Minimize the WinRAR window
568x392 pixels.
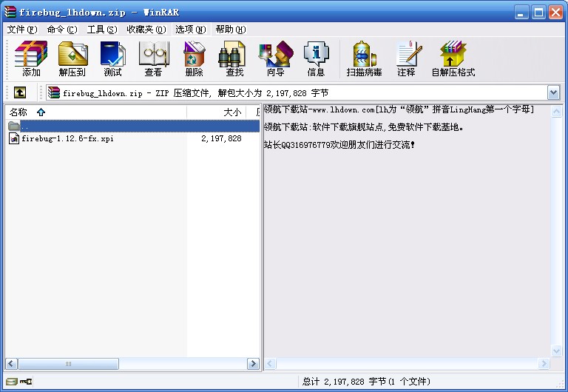(521, 13)
